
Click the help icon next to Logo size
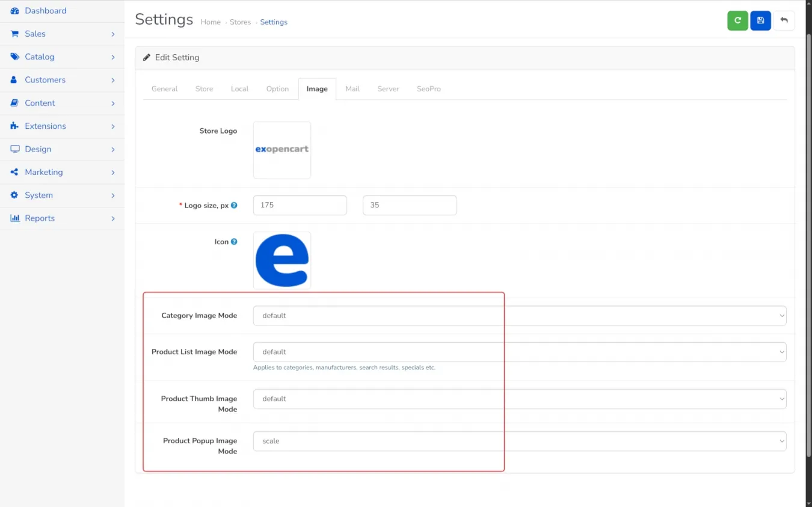pyautogui.click(x=234, y=205)
